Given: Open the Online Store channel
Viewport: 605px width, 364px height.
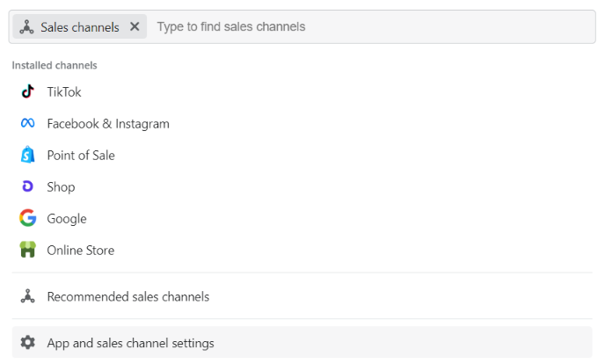Looking at the screenshot, I should point(81,251).
